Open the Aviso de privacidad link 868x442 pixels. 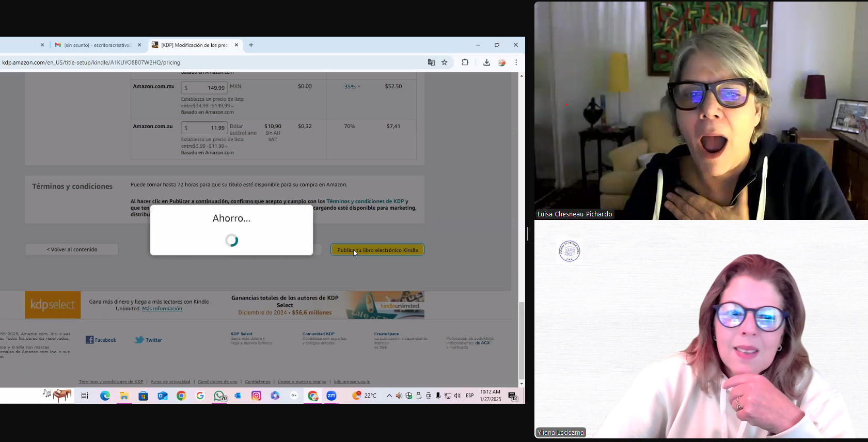tap(170, 382)
